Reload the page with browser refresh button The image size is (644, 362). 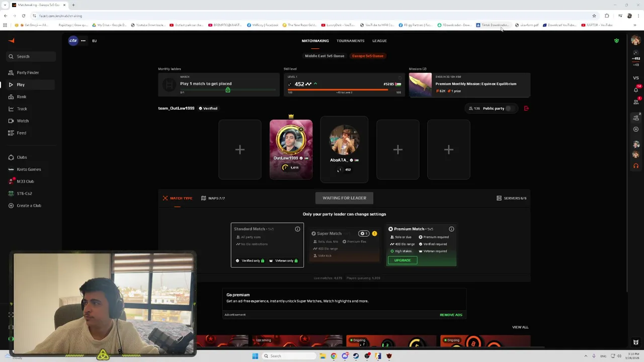point(23,16)
